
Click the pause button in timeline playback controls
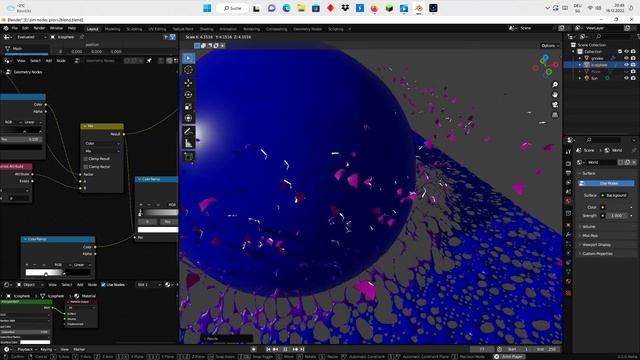pyautogui.click(x=285, y=349)
